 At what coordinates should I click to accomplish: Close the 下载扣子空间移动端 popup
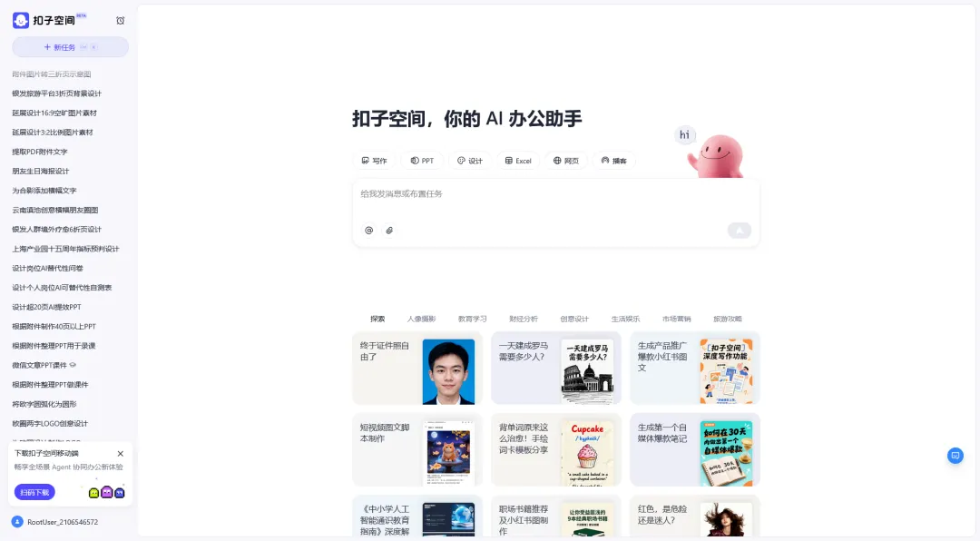pos(121,454)
